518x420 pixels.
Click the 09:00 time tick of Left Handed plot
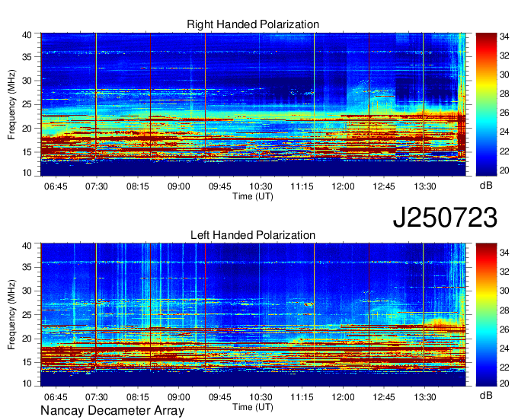(x=179, y=397)
